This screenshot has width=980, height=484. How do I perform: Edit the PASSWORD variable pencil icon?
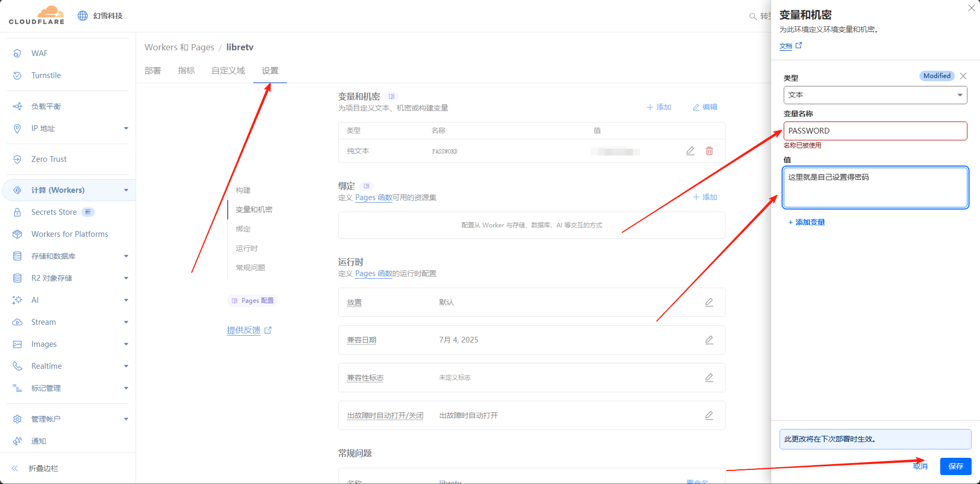click(x=691, y=151)
